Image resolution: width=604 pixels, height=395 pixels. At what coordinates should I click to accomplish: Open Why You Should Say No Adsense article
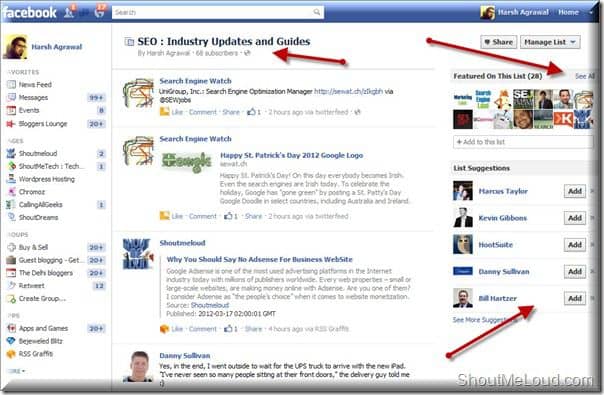[259, 259]
